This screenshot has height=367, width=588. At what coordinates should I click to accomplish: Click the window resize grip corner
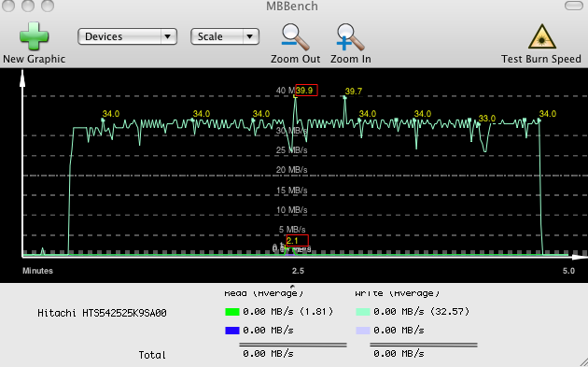[582, 361]
